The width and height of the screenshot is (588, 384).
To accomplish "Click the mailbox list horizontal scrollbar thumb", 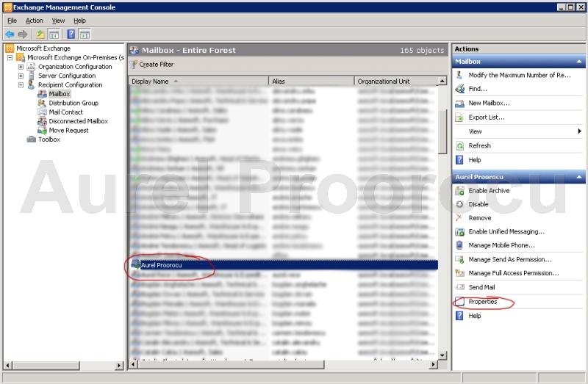I will (x=231, y=364).
